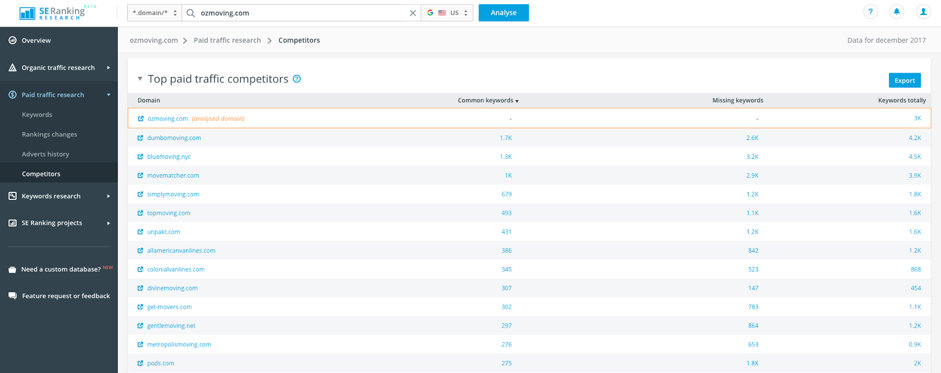Open dumbomoving.com domain link

click(x=174, y=138)
